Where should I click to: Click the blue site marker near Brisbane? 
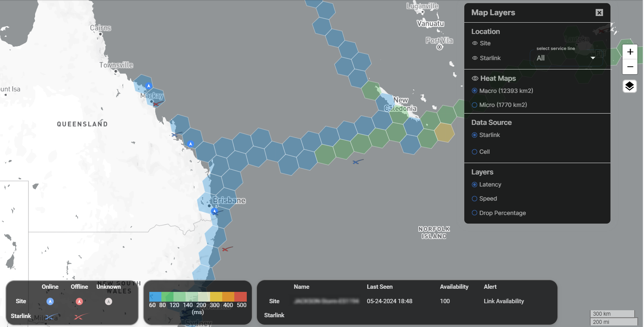(x=214, y=211)
